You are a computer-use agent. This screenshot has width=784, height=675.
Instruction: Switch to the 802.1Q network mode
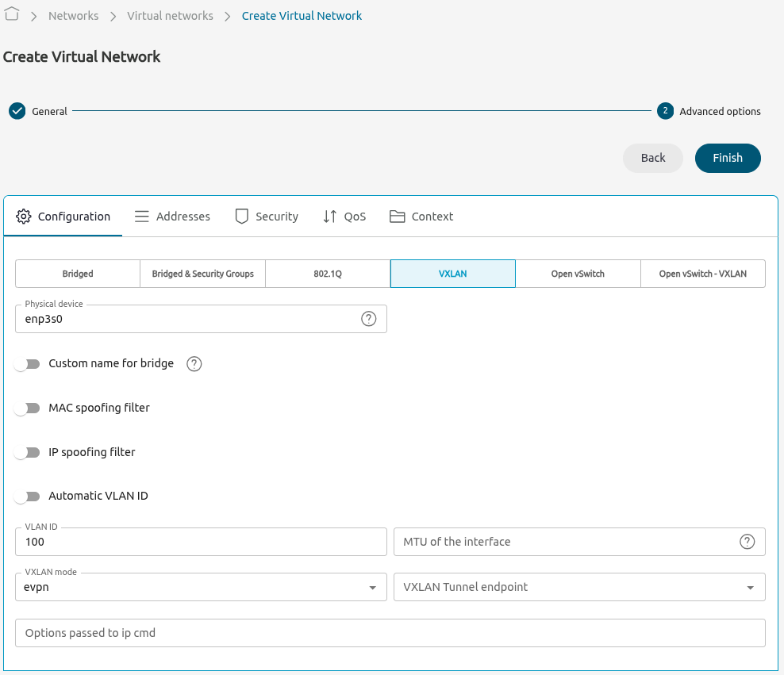click(327, 273)
